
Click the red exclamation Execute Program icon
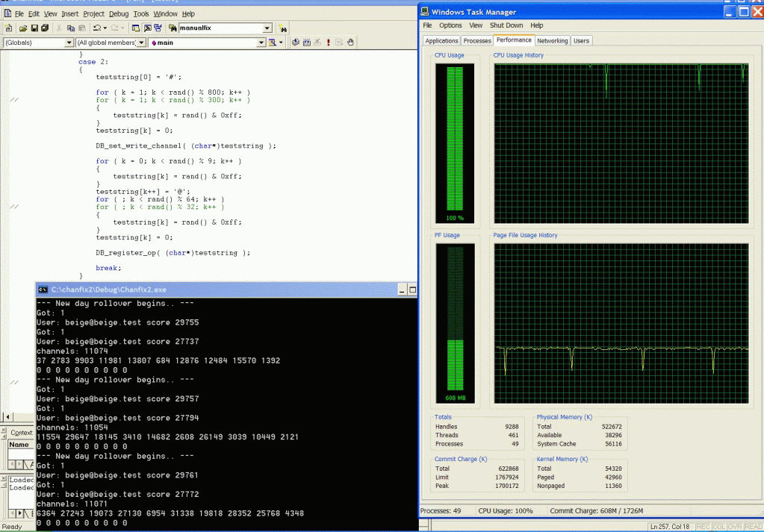(329, 43)
